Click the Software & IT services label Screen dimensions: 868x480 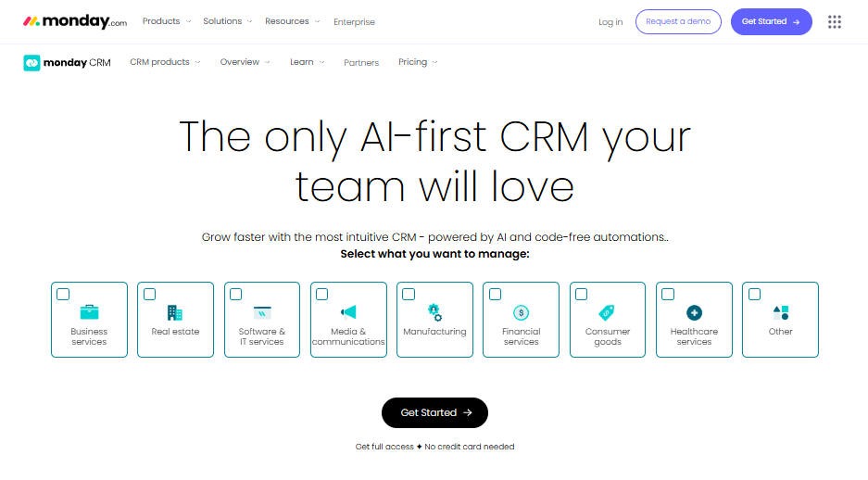tap(262, 336)
